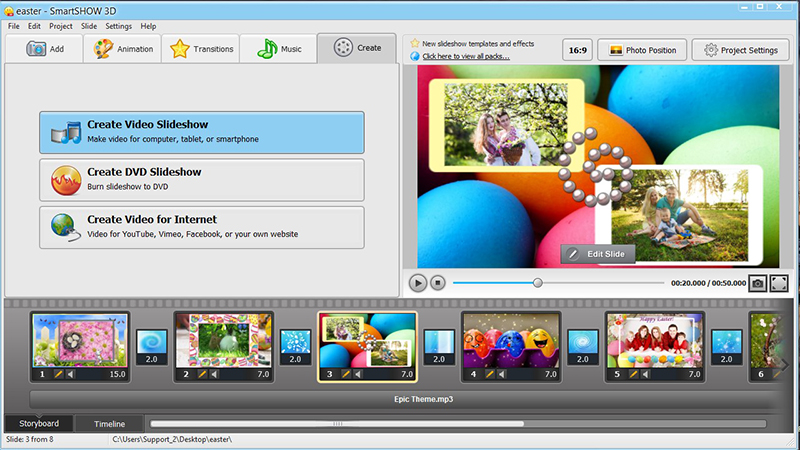Open 'Click here to view all packs' link

466,56
